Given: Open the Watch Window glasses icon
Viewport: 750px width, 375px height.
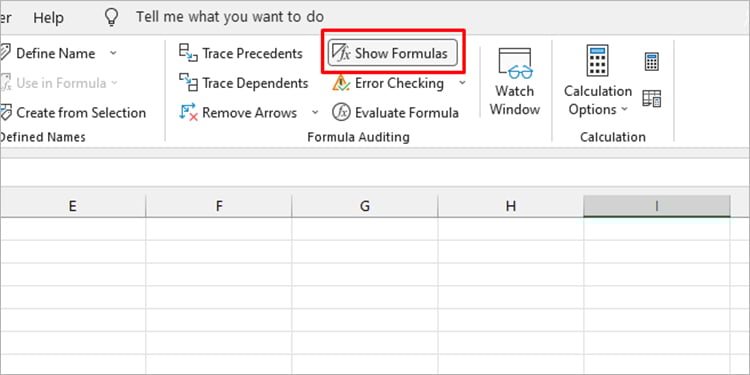Looking at the screenshot, I should (x=515, y=64).
